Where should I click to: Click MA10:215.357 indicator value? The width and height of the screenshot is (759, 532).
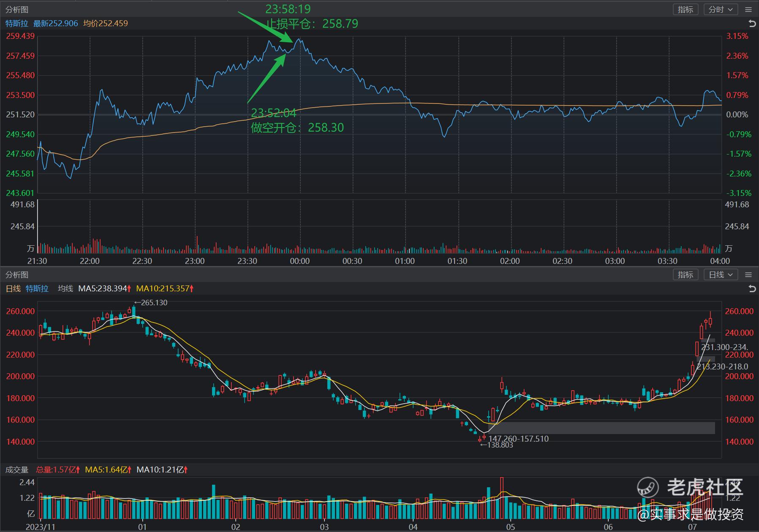point(165,288)
